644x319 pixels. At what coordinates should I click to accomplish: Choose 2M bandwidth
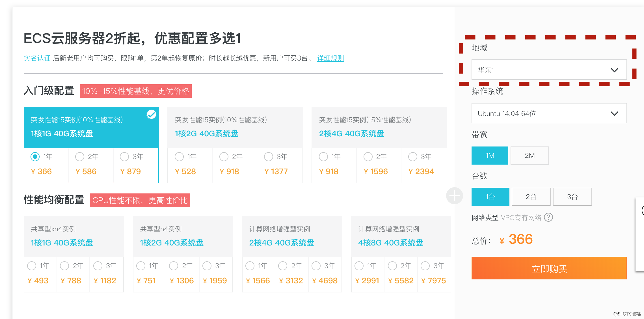(530, 156)
